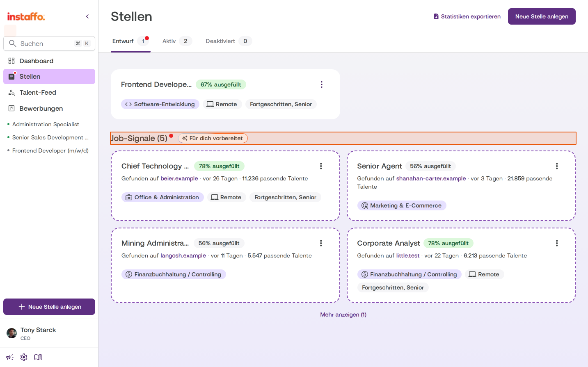Open options menu for Frontend Developer draft
The image size is (588, 367).
click(x=322, y=84)
